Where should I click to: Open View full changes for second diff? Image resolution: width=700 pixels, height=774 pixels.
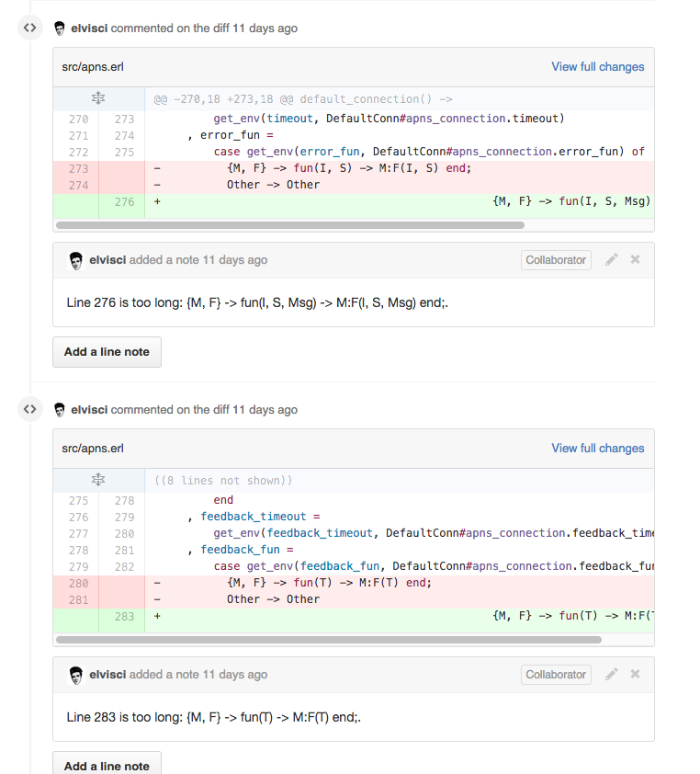point(597,449)
